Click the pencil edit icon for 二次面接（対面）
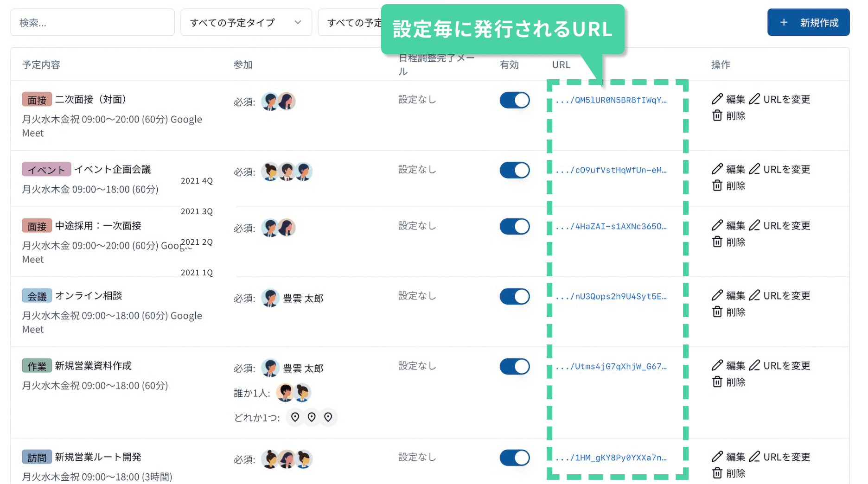This screenshot has width=868, height=484. point(717,99)
